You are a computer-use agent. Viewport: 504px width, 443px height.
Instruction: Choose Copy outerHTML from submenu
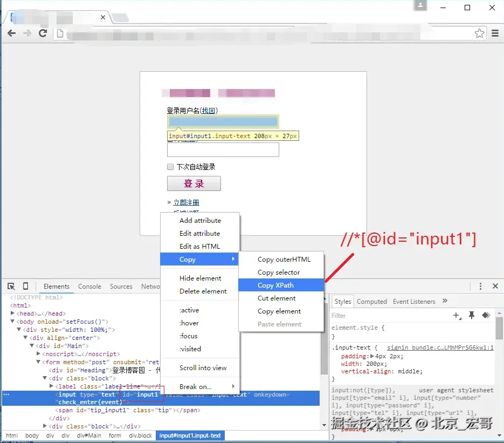[x=281, y=260]
